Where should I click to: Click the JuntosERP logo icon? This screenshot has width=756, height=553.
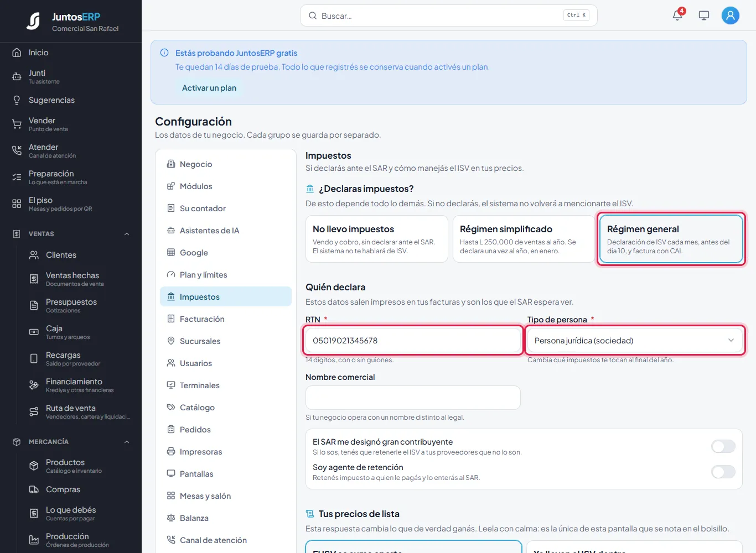33,21
